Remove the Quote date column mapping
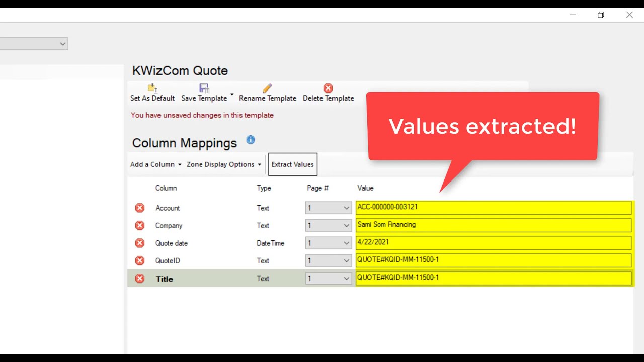The width and height of the screenshot is (644, 362). pos(140,243)
